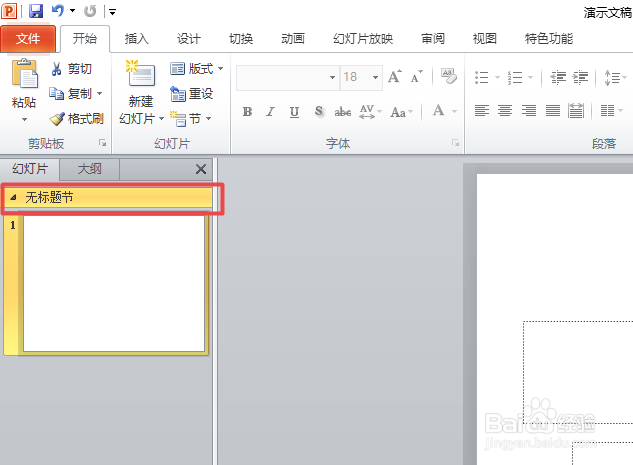Screen dimensions: 633x465
Task: Open the font name dropdown arrow
Action: 332,77
